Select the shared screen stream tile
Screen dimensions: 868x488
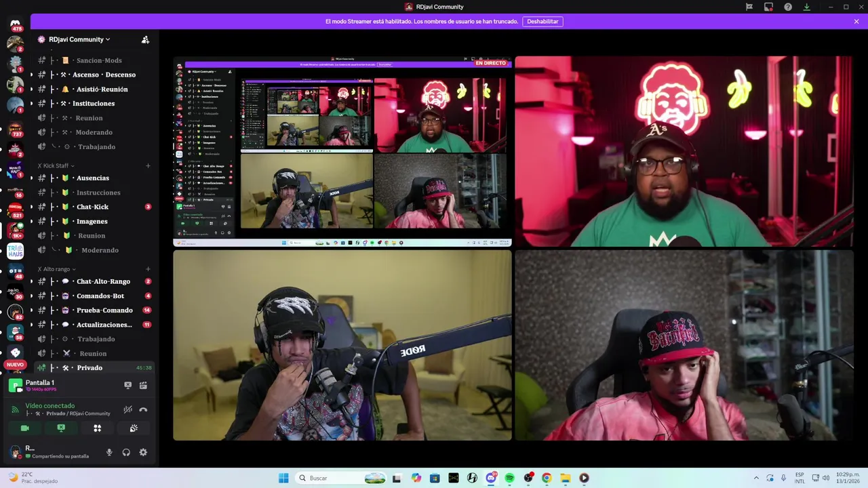[x=342, y=152]
